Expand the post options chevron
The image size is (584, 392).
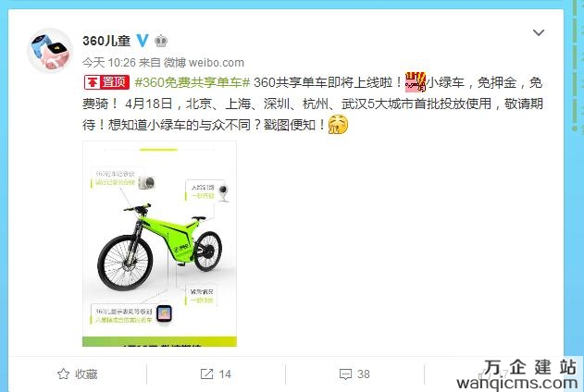tap(539, 32)
